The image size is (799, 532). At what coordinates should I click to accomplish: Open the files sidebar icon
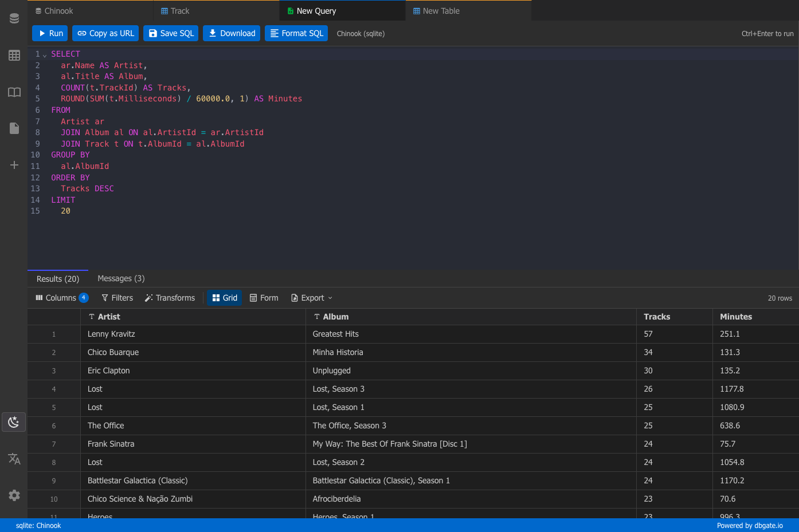click(14, 128)
